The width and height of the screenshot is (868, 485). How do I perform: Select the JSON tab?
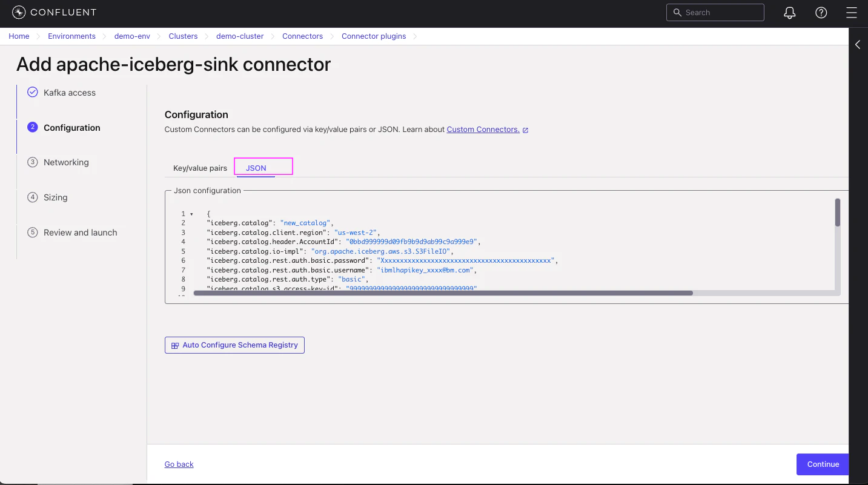256,168
